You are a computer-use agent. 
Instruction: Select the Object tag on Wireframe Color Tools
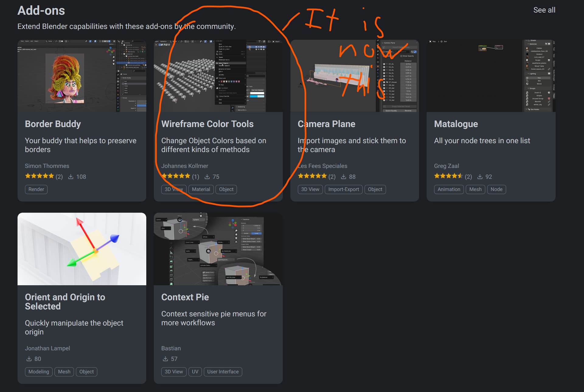tap(226, 189)
